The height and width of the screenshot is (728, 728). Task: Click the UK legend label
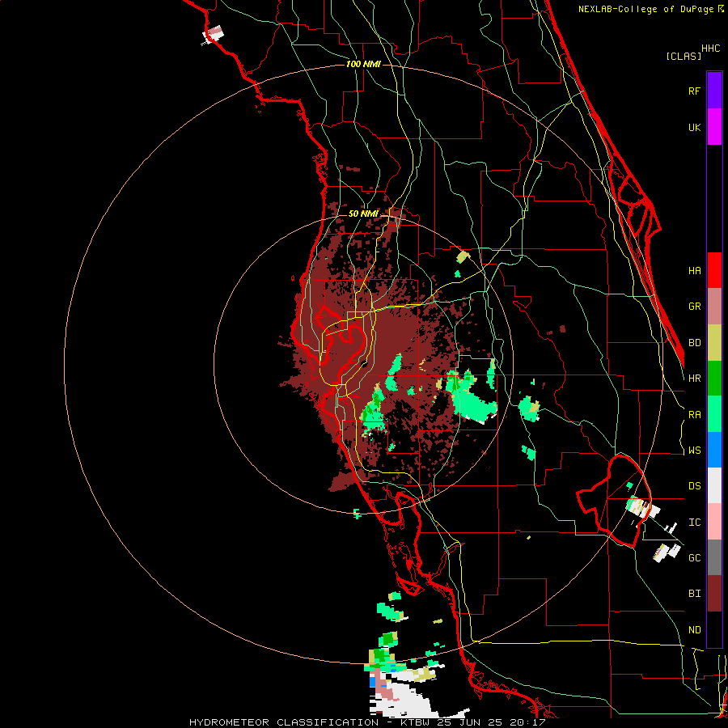[x=695, y=127]
